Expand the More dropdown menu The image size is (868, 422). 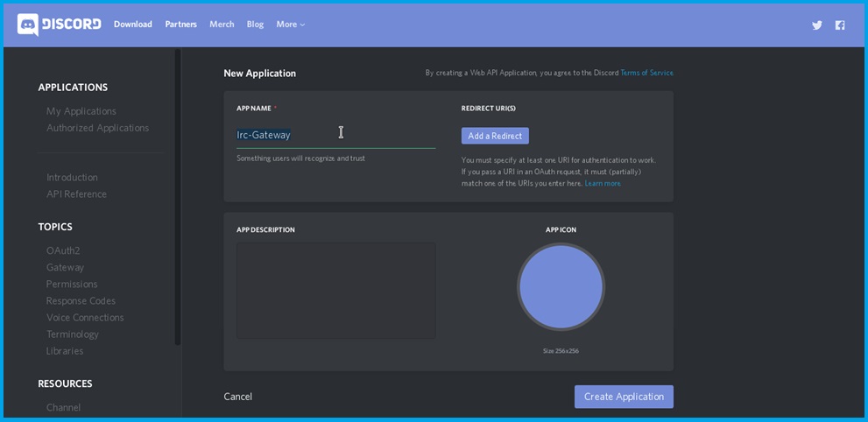pyautogui.click(x=290, y=25)
